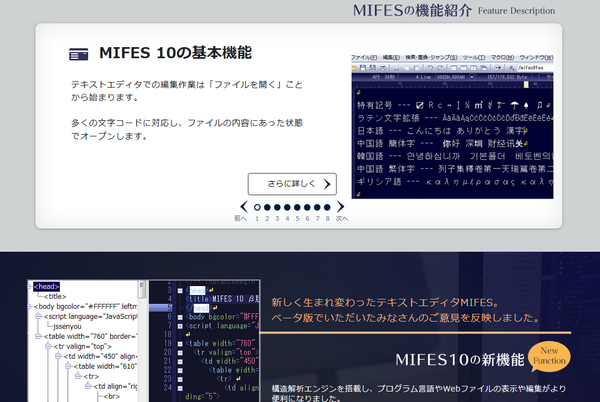Select the slide dot above number 6
Screen dimensions: 600x402
pyautogui.click(x=307, y=207)
